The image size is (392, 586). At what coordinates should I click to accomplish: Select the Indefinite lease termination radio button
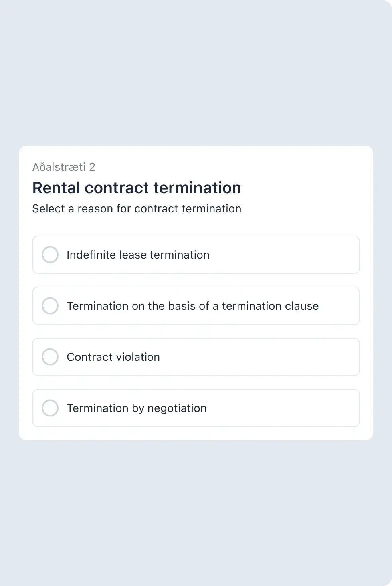pyautogui.click(x=50, y=255)
